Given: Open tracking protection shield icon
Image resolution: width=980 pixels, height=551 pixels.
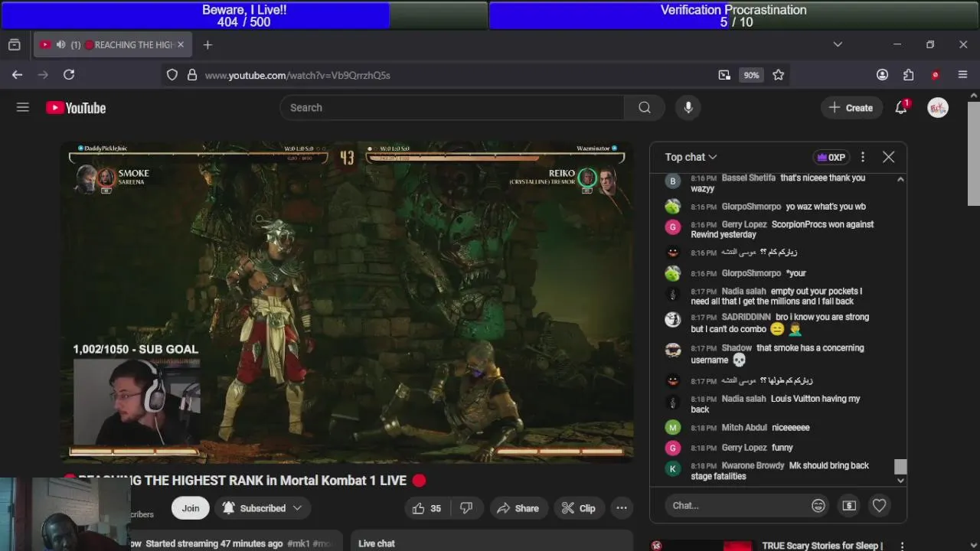Looking at the screenshot, I should tap(172, 75).
